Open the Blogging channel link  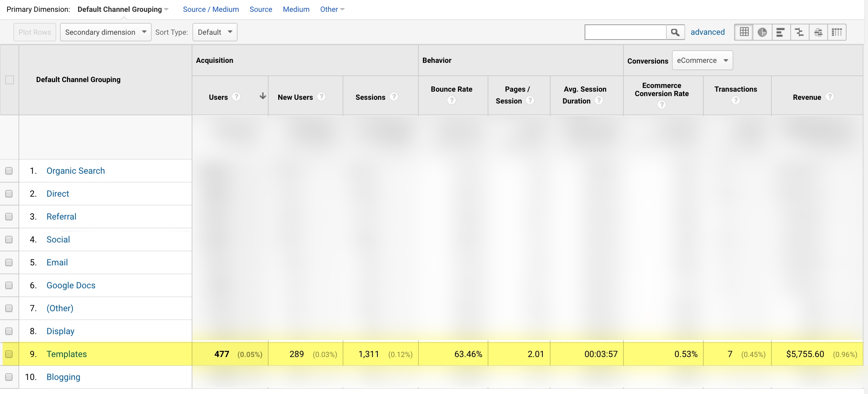pyautogui.click(x=63, y=377)
